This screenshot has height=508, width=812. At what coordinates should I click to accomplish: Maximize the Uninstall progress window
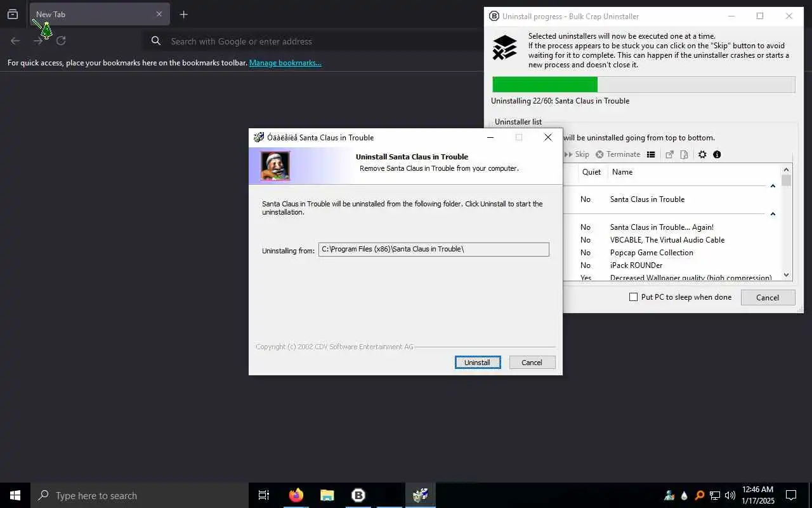(760, 17)
